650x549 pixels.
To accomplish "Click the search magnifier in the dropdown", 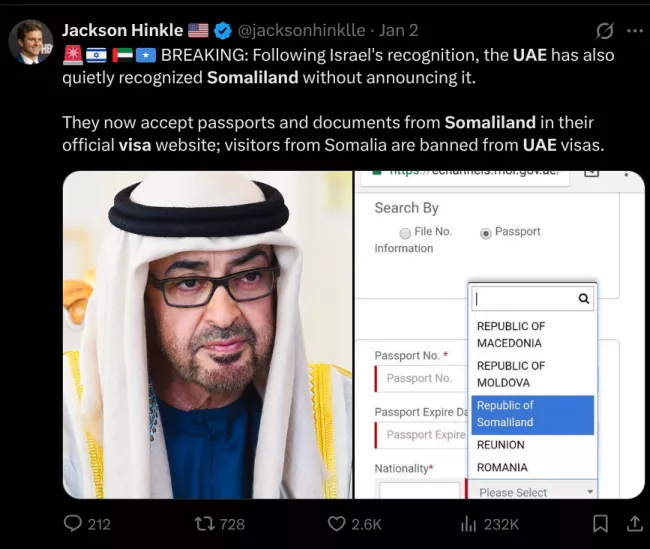I will pyautogui.click(x=584, y=298).
